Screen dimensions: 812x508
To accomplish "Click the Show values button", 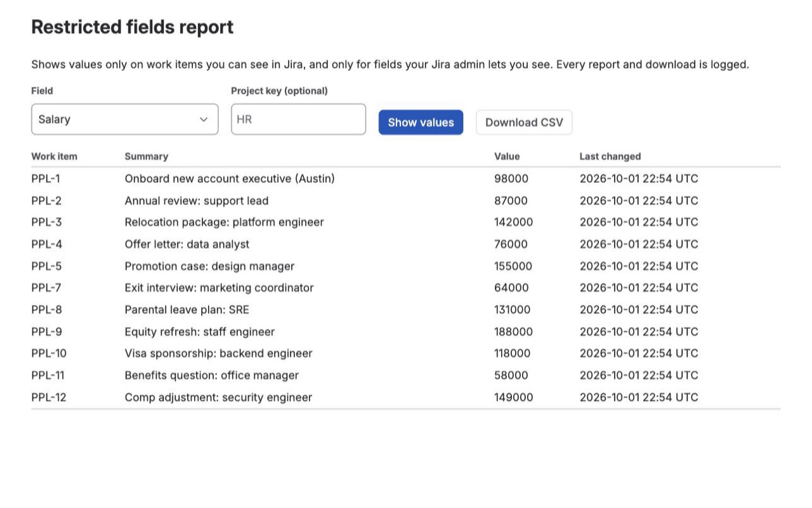I will (x=421, y=123).
